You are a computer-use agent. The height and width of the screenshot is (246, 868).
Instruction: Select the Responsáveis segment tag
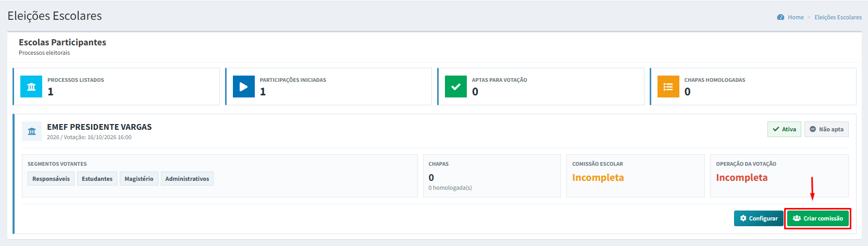coord(51,179)
